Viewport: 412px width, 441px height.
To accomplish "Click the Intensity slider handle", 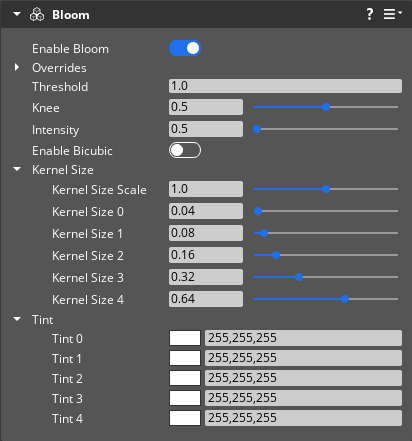I will (257, 129).
